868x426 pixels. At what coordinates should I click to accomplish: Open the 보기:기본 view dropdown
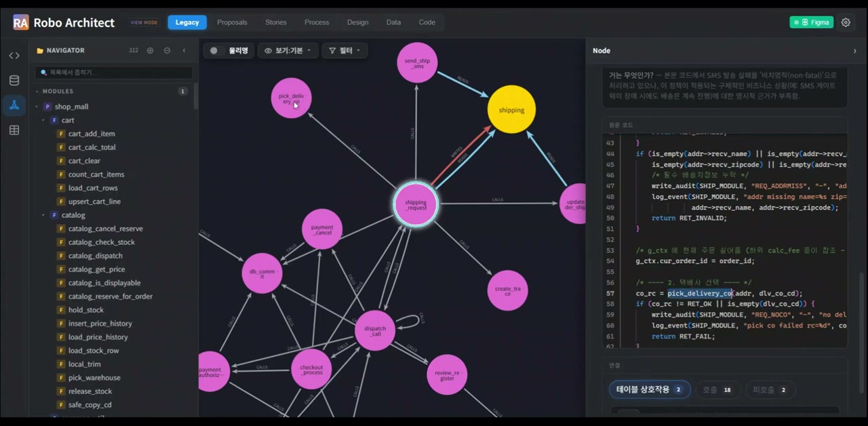pyautogui.click(x=288, y=51)
